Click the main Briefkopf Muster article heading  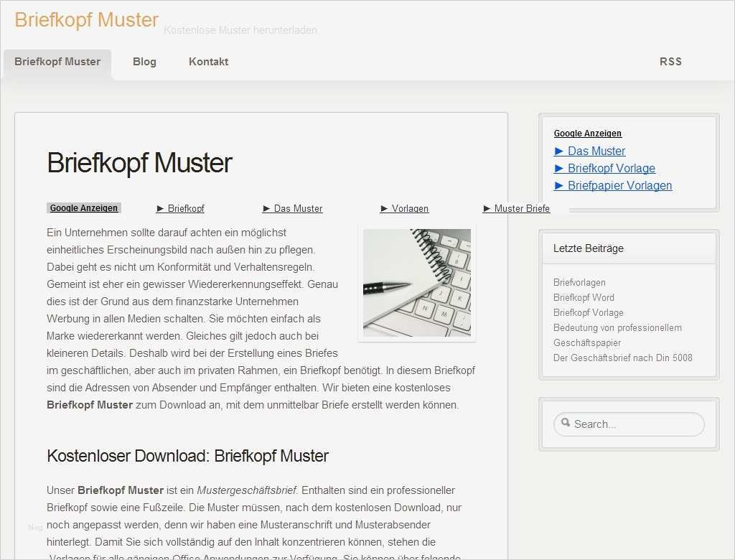click(140, 163)
